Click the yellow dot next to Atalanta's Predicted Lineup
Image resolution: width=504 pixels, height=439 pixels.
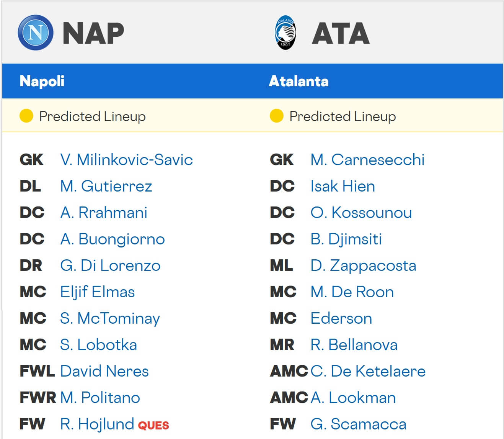coord(276,115)
